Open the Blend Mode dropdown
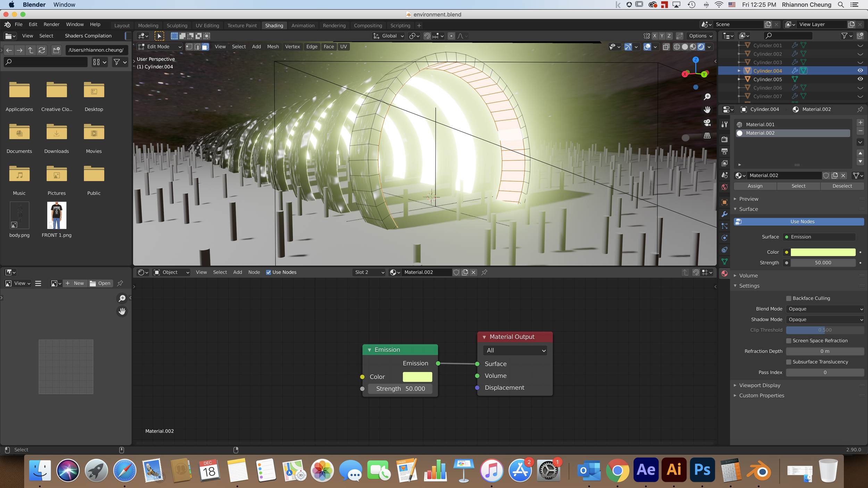Image resolution: width=868 pixels, height=488 pixels. click(x=825, y=309)
